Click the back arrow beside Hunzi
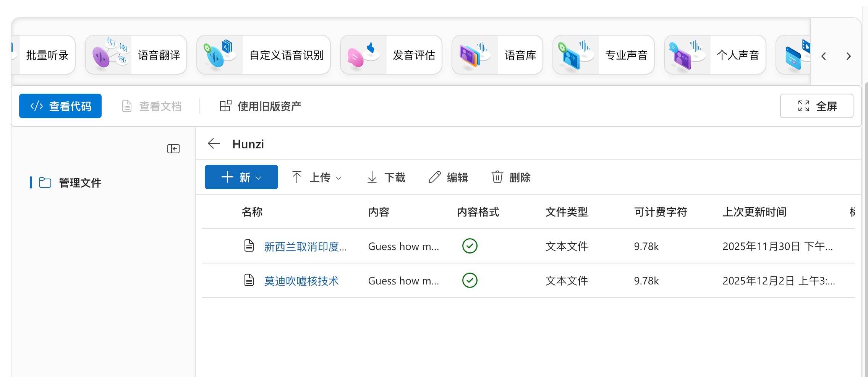 pos(214,144)
